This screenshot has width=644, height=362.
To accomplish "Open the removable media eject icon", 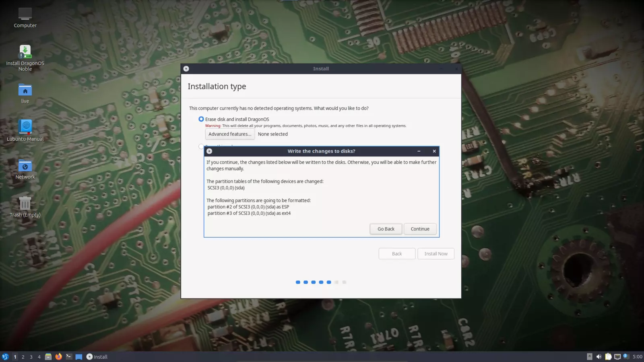I will [590, 357].
